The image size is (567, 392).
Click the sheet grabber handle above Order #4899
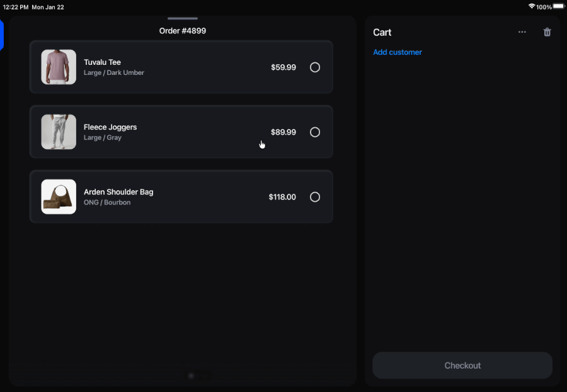[183, 18]
